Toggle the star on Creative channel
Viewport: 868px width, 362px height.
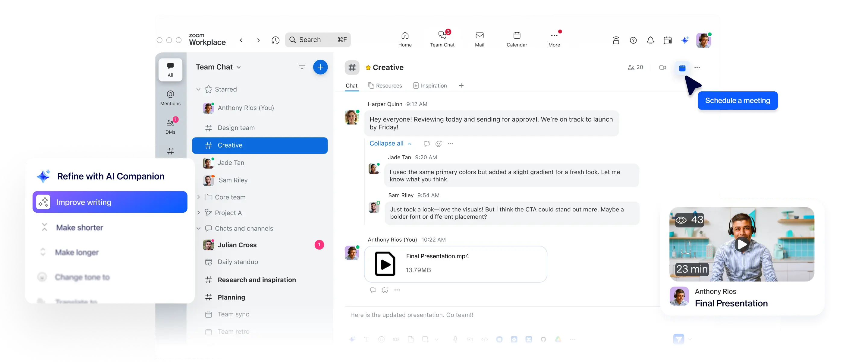tap(368, 68)
